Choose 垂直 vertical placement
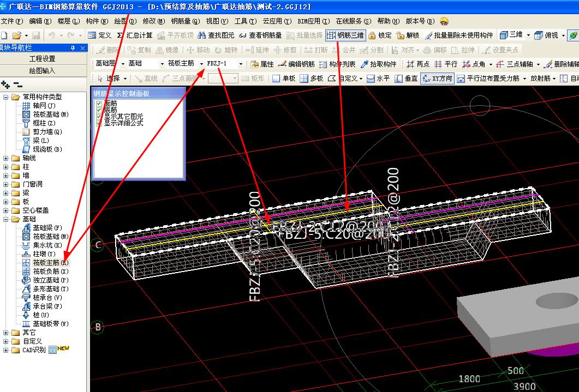The width and height of the screenshot is (579, 392). click(406, 78)
